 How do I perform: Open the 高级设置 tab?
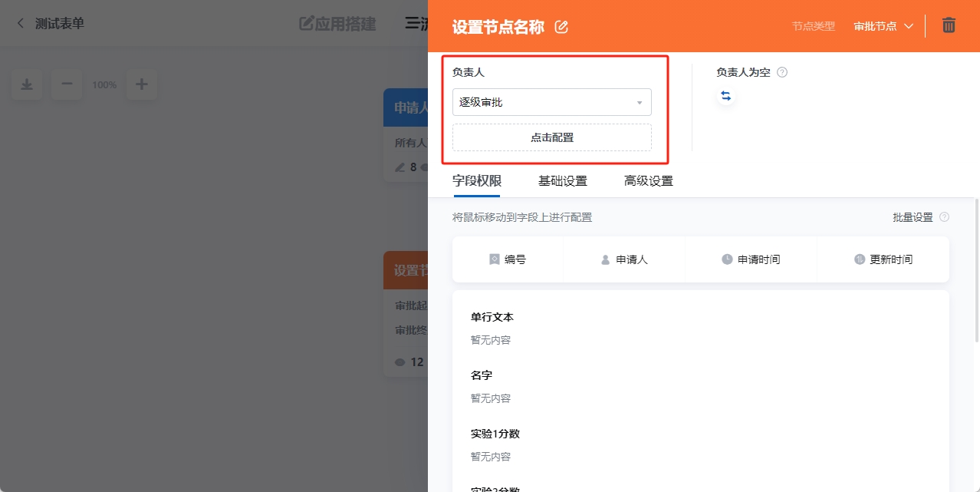pos(648,181)
